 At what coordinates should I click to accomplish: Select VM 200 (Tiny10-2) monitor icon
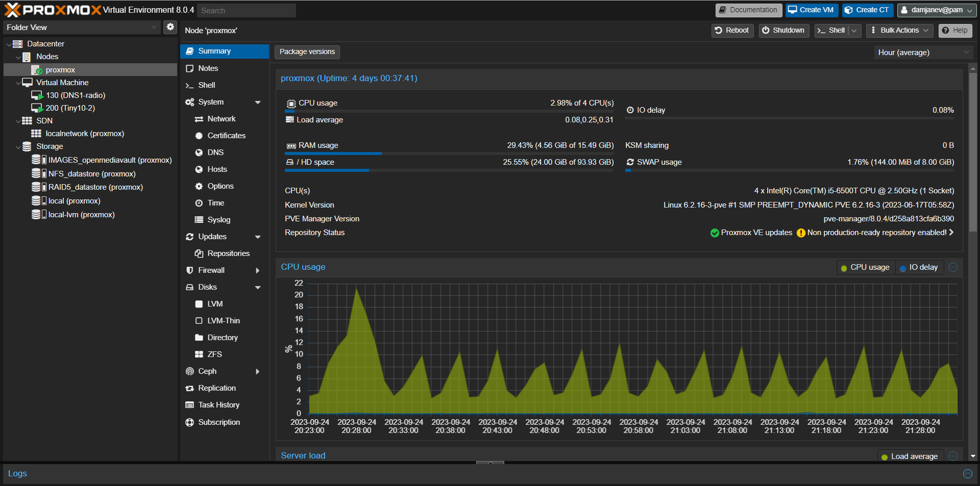[x=37, y=108]
